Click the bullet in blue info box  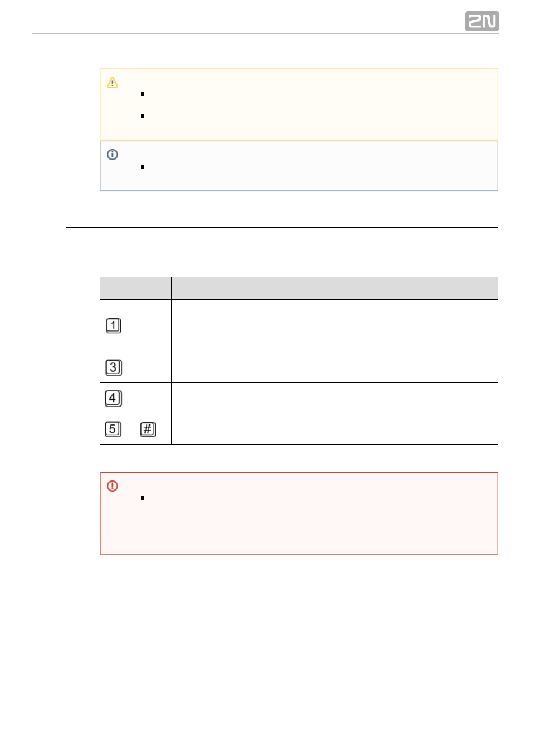[143, 167]
